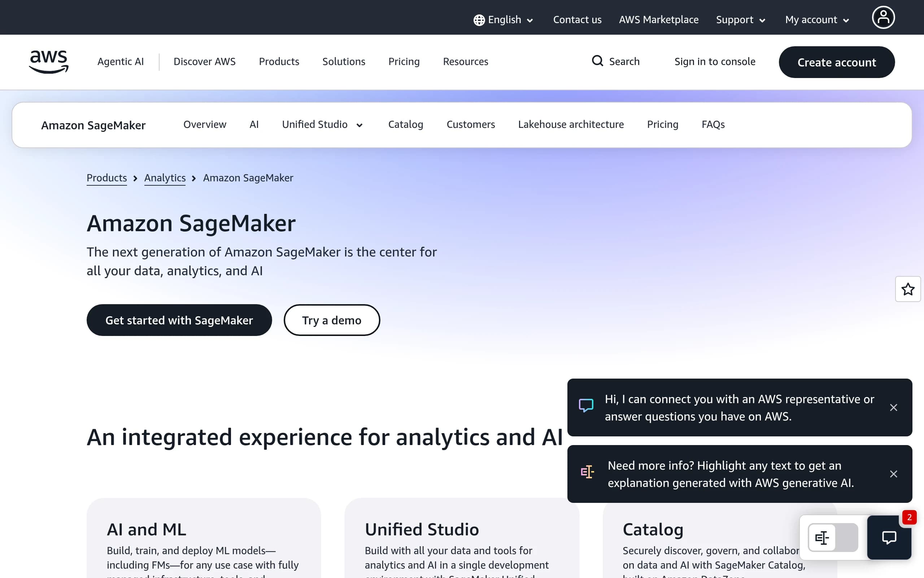This screenshot has width=924, height=578.
Task: Open Agentic AI menu item
Action: tap(121, 61)
